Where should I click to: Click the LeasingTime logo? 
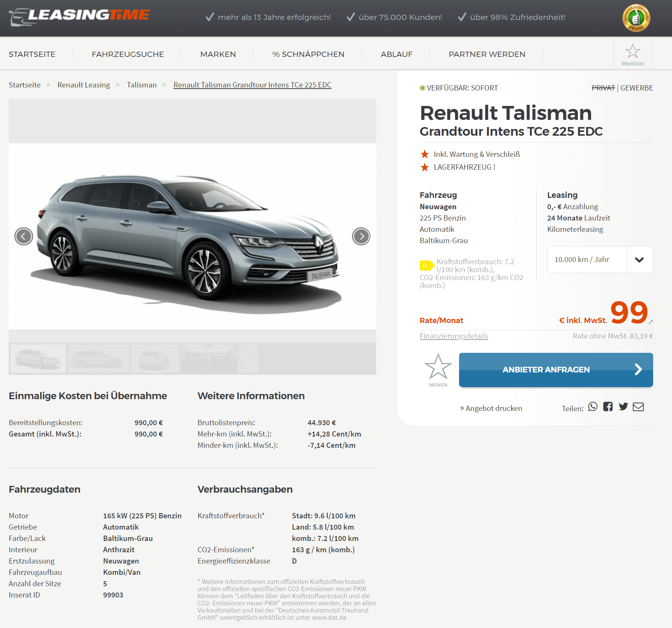(x=79, y=17)
